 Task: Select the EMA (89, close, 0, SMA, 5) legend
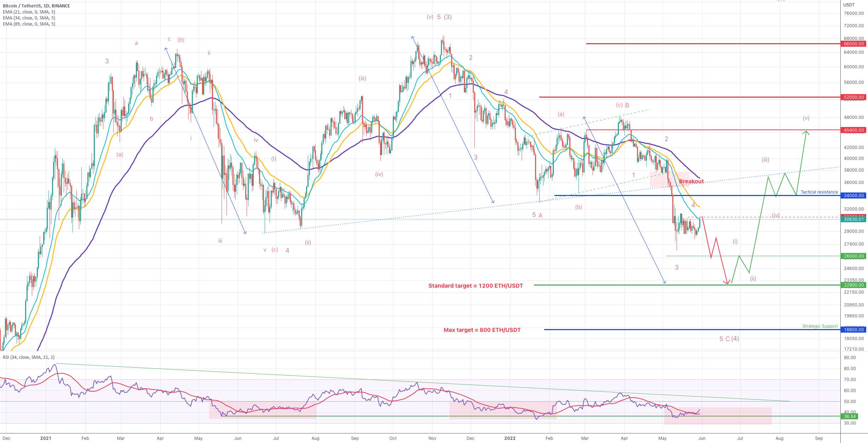(29, 24)
